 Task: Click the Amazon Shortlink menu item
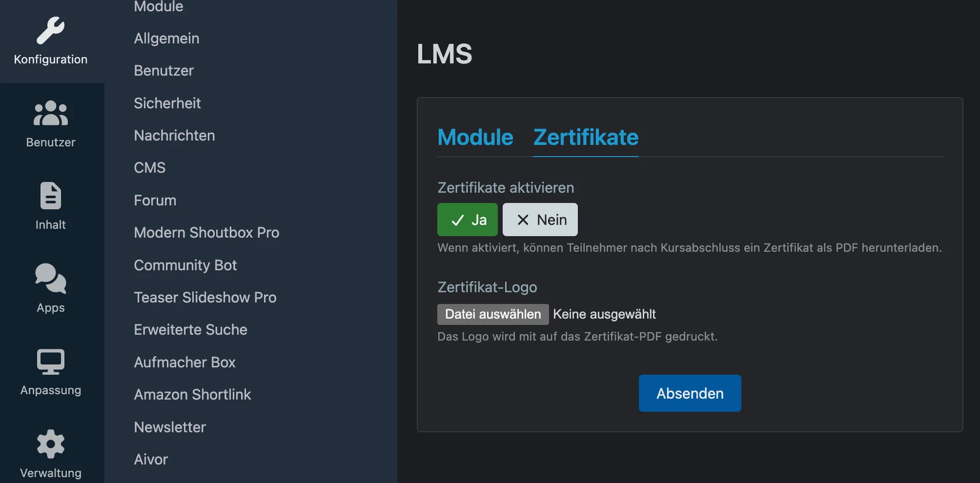pyautogui.click(x=192, y=394)
